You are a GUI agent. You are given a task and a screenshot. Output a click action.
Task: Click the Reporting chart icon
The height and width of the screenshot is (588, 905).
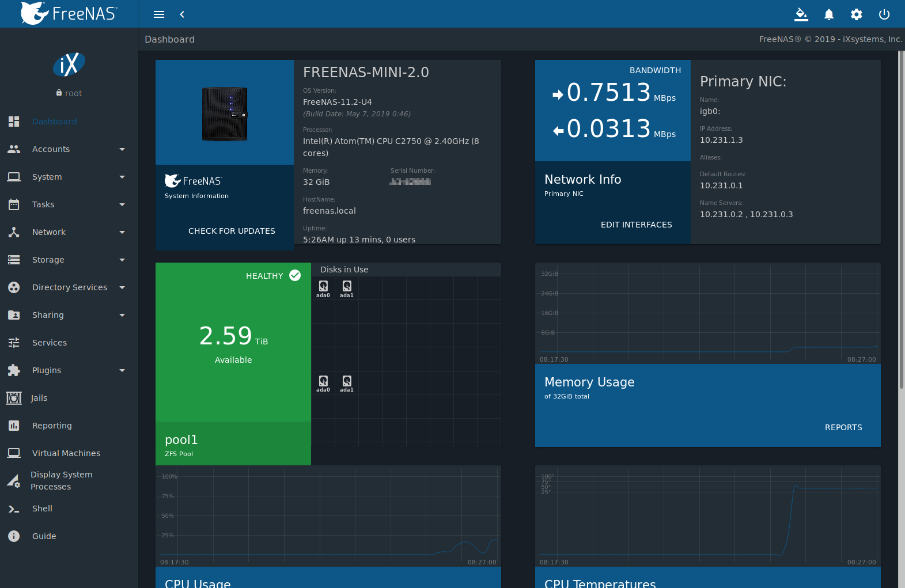(14, 426)
